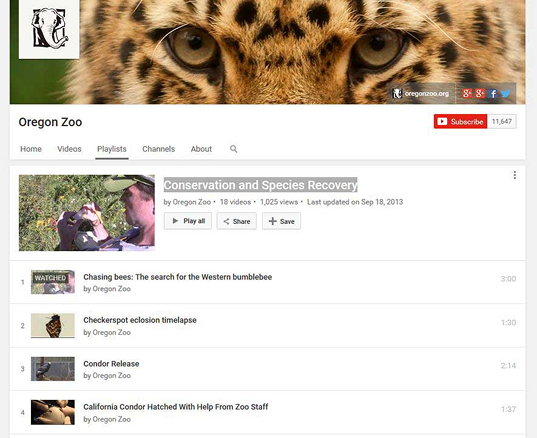Click the 11,647 subscriber count box
The width and height of the screenshot is (537, 438).
pyautogui.click(x=502, y=122)
